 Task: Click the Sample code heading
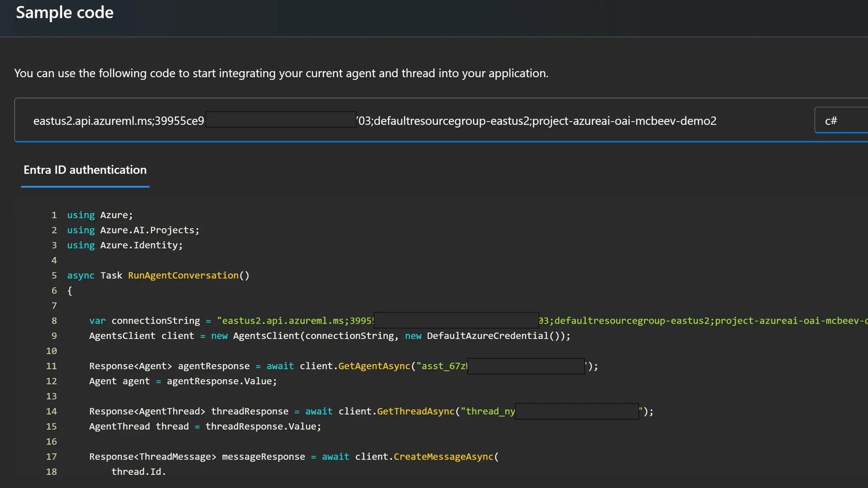coord(65,13)
